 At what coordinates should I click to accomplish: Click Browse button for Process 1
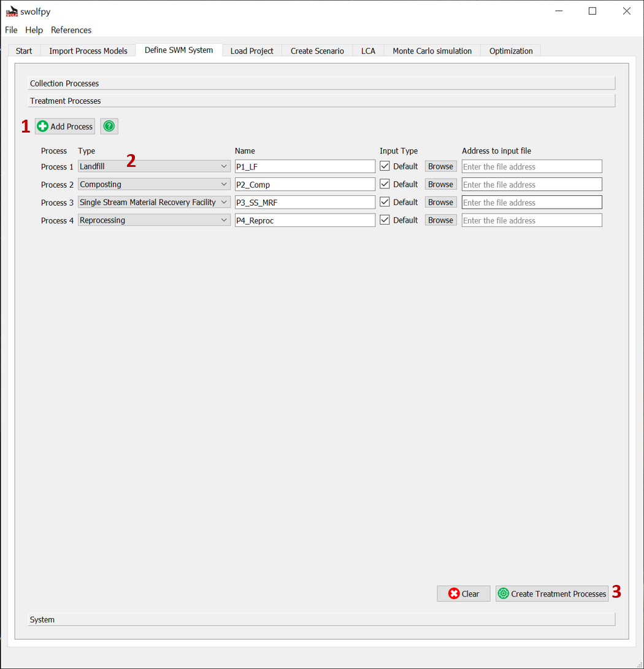pyautogui.click(x=440, y=166)
